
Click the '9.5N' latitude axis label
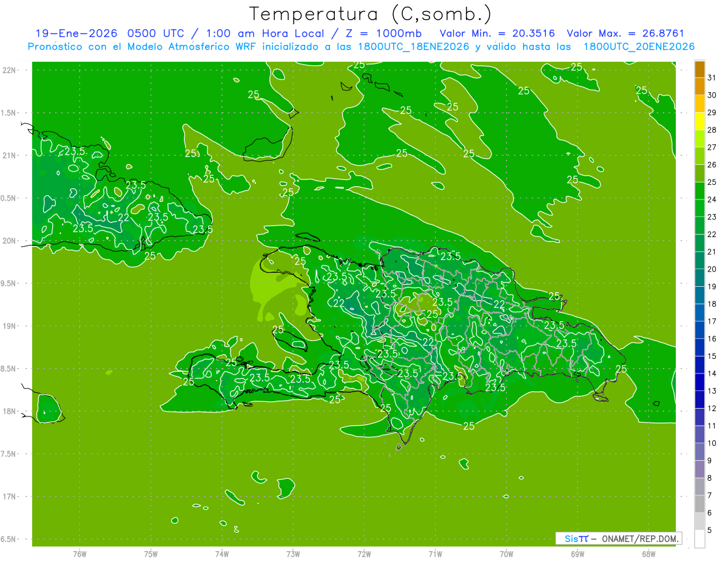8,283
